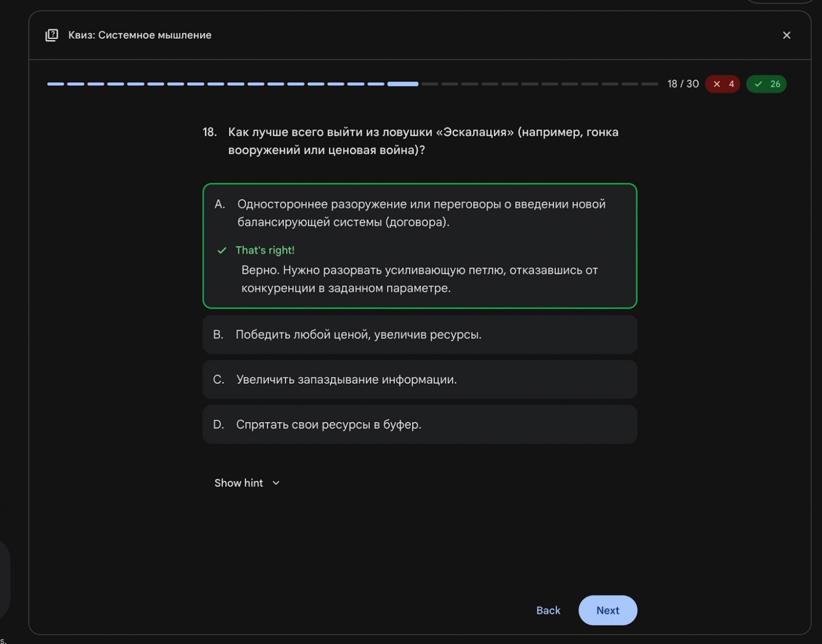Close the quiz dialog
This screenshot has width=822, height=644.
pos(787,35)
